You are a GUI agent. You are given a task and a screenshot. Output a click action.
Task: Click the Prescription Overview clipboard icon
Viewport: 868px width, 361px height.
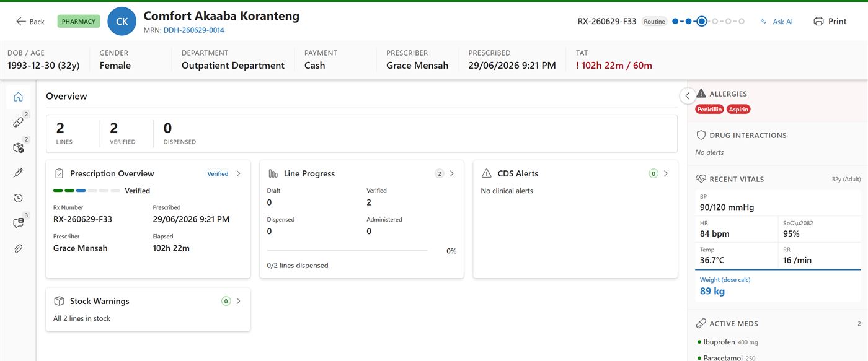[60, 173]
